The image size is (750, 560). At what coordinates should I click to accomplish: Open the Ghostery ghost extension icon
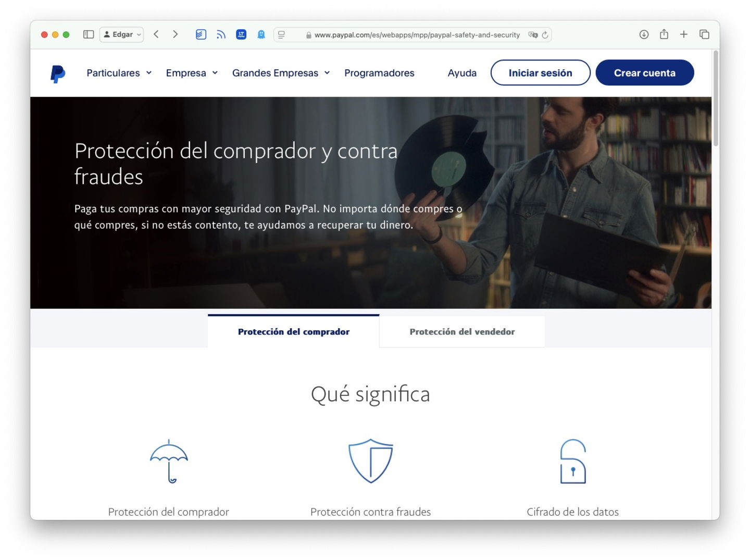[261, 34]
